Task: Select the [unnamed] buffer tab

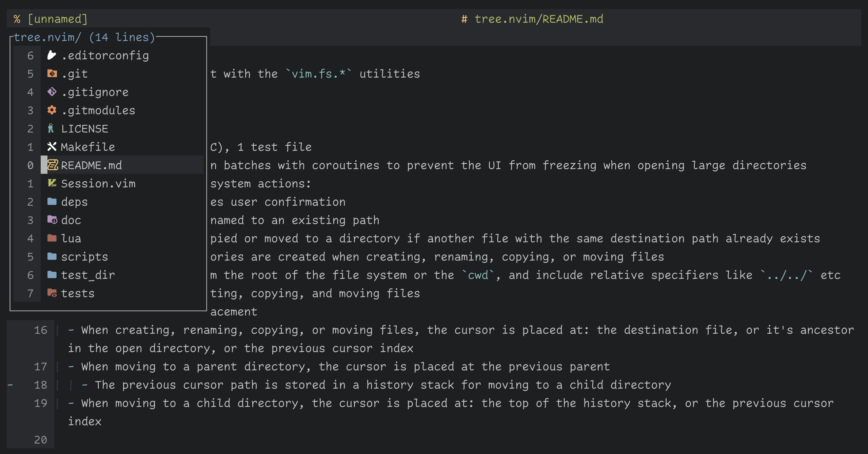Action: tap(51, 19)
